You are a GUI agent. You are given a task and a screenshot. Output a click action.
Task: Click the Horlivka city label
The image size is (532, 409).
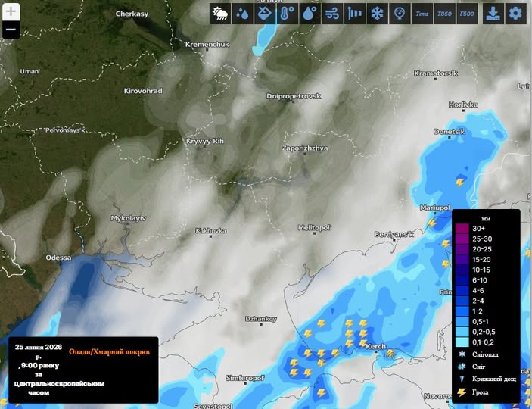click(x=463, y=105)
